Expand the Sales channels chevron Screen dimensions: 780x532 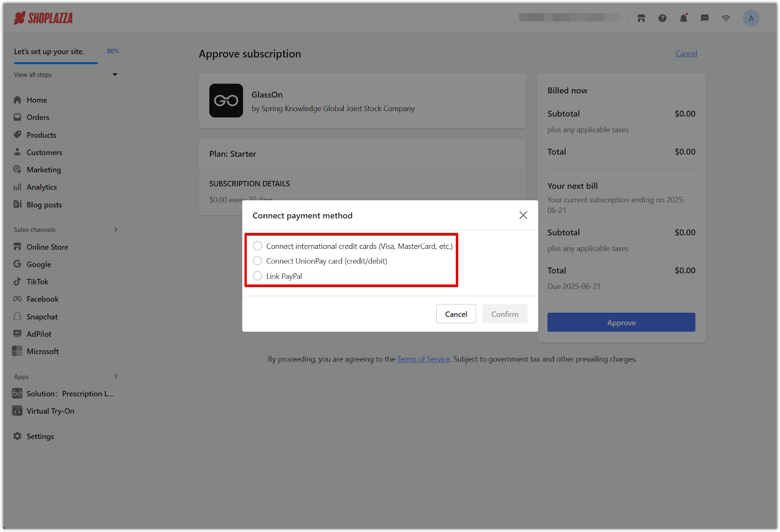tap(116, 230)
